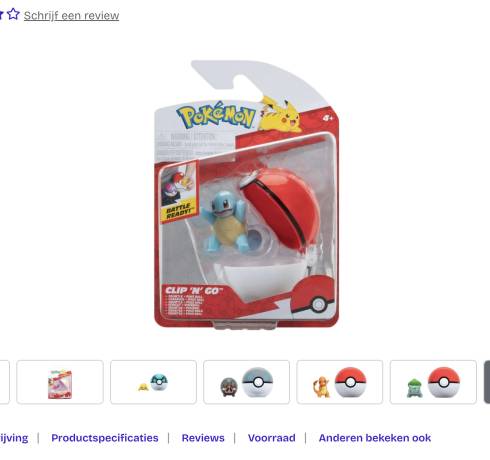This screenshot has height=460, width=490.
Task: Open the 'Schrijf een review' link
Action: pos(71,16)
